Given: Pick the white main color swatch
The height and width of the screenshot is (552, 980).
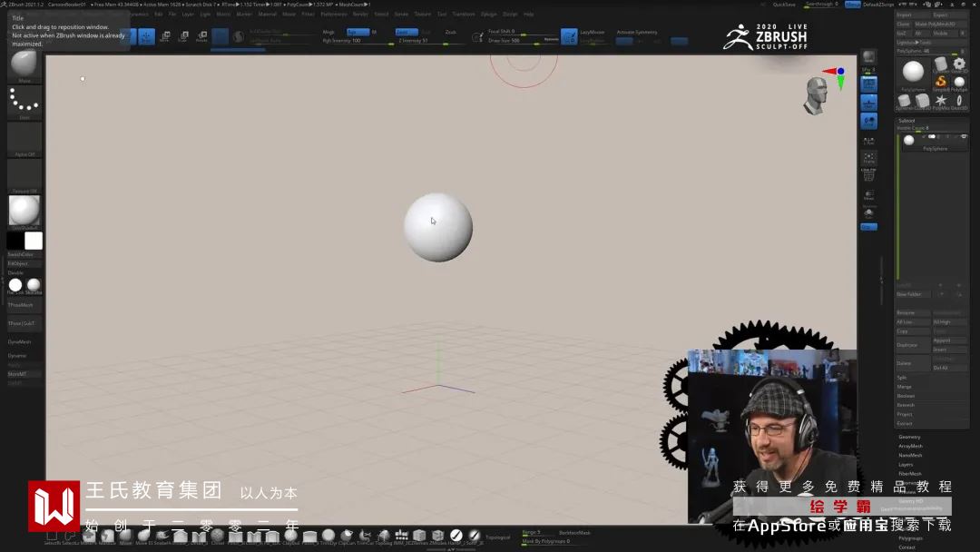Looking at the screenshot, I should click(34, 241).
